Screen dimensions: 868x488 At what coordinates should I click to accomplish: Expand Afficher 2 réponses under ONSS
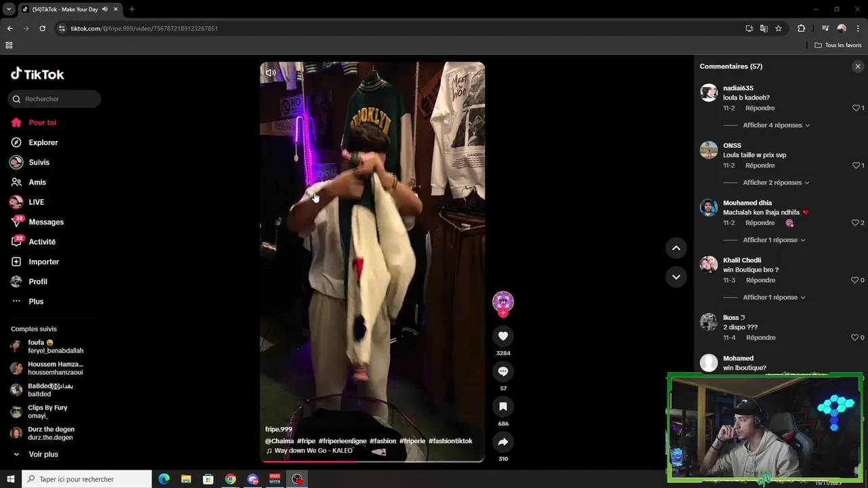(776, 182)
